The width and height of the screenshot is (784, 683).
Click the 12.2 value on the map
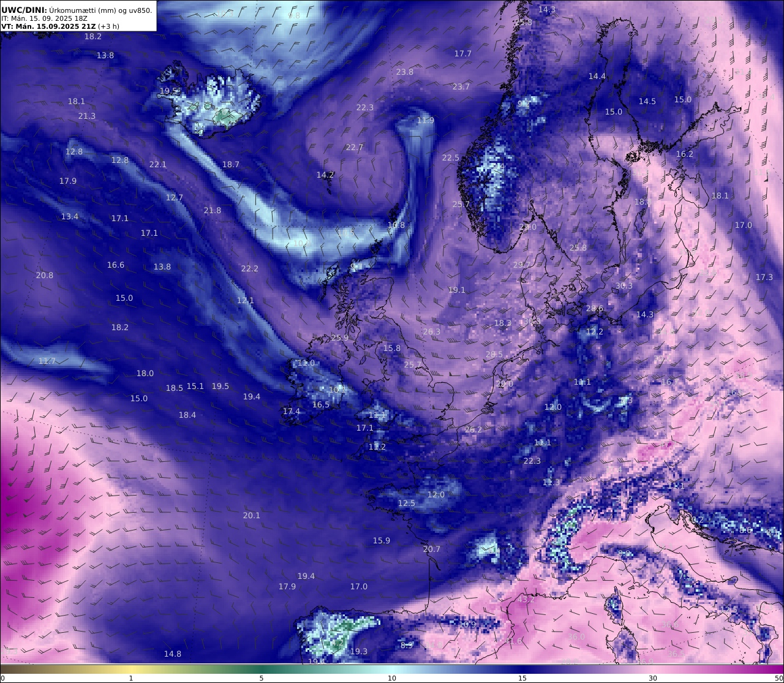click(x=595, y=331)
